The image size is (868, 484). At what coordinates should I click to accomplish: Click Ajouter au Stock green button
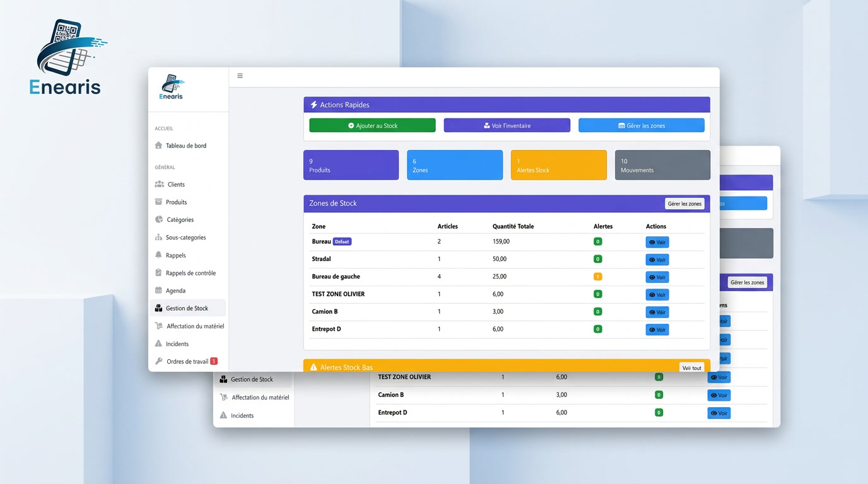(x=372, y=125)
